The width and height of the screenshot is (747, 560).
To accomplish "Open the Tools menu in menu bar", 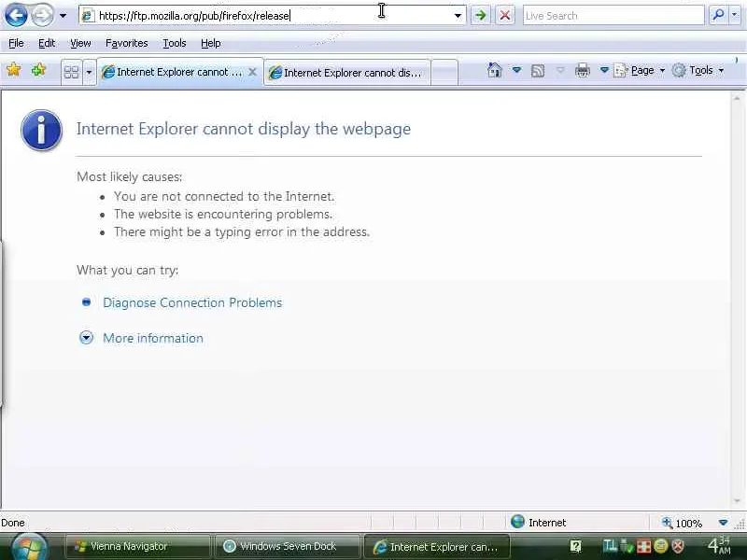I will (x=175, y=43).
